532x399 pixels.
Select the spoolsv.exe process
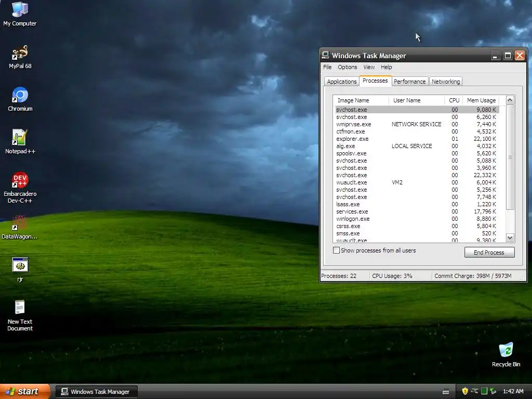click(x=417, y=153)
